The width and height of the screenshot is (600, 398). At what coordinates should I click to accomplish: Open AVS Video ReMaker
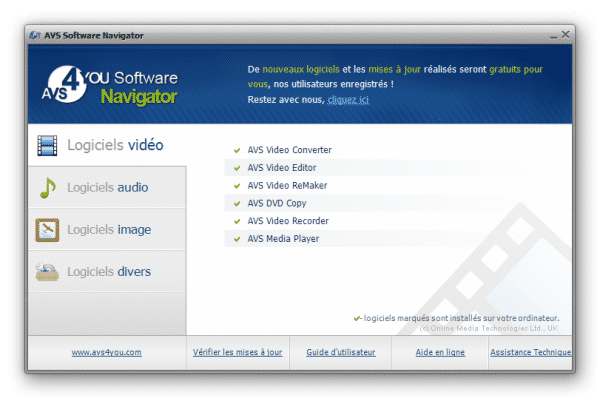pos(287,186)
